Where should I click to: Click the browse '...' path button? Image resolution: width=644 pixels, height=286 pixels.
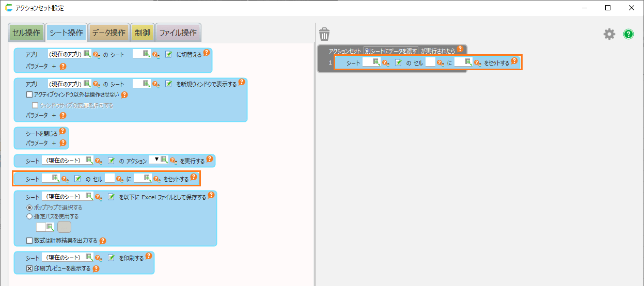coord(64,227)
